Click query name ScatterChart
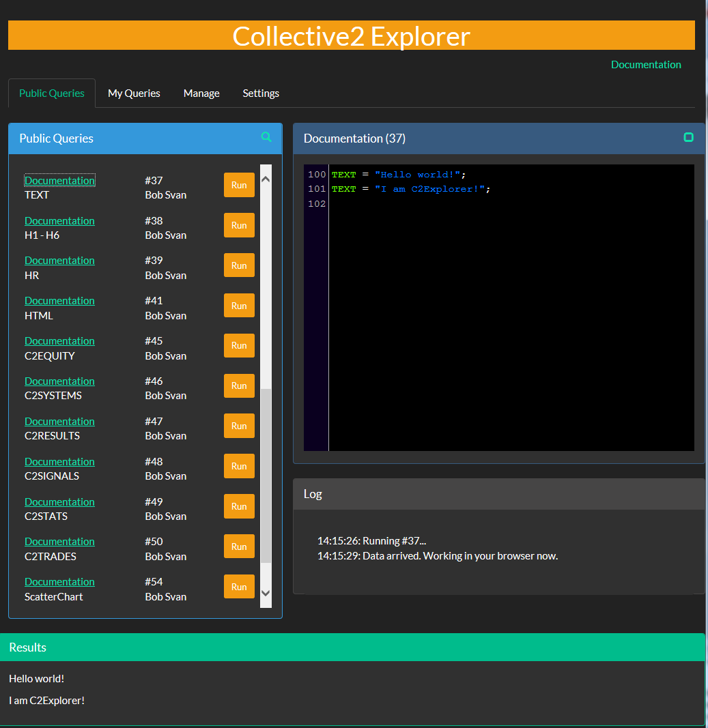This screenshot has width=708, height=728. 53,596
